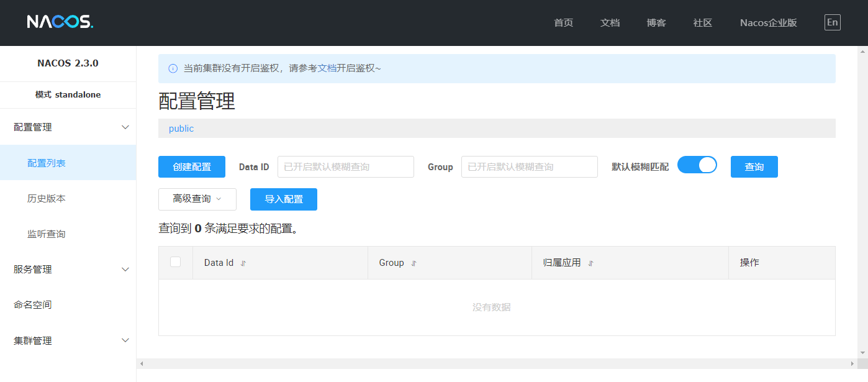
Task: Click the 导入配置 button
Action: [284, 199]
